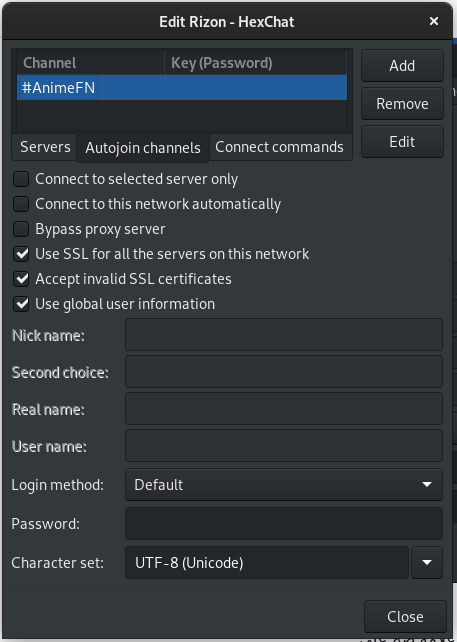The height and width of the screenshot is (642, 457).
Task: Expand the Character set dropdown arrow
Action: (x=427, y=563)
